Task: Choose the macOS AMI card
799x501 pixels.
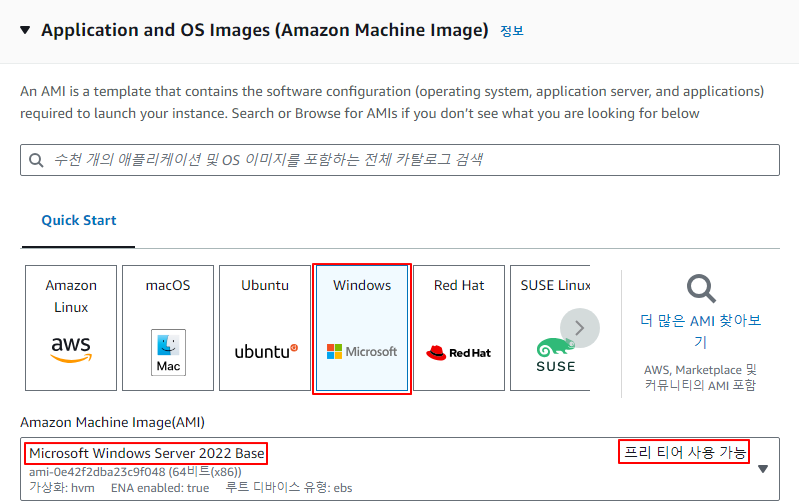Action: click(x=168, y=328)
